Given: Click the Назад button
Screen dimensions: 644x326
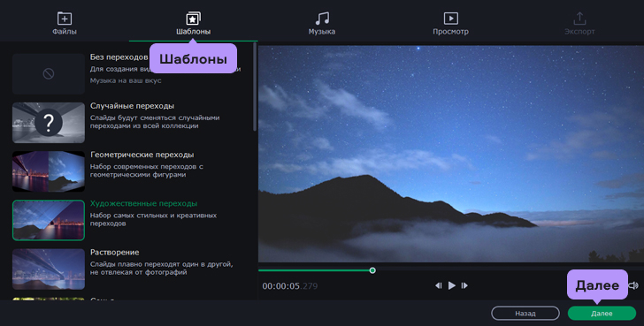Looking at the screenshot, I should coord(525,314).
